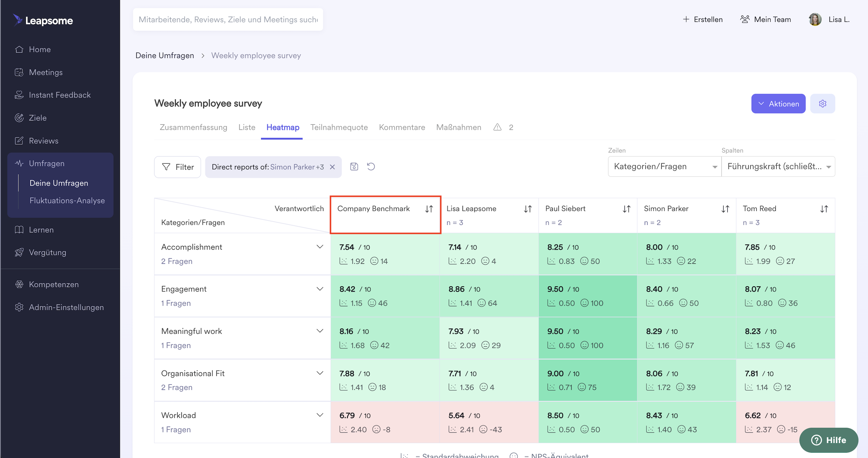
Task: Sort by Lisa Leapsome column
Action: (528, 209)
